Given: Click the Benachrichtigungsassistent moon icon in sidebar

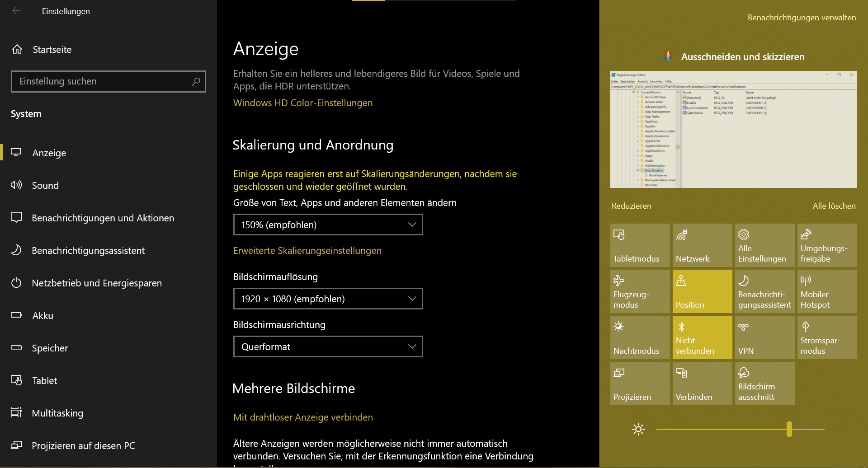Looking at the screenshot, I should (x=16, y=250).
